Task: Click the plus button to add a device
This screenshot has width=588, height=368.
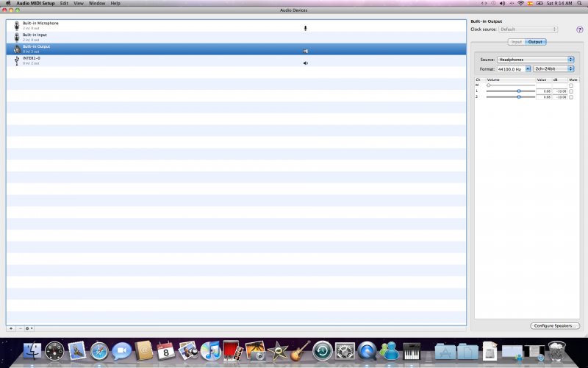Action: click(11, 328)
